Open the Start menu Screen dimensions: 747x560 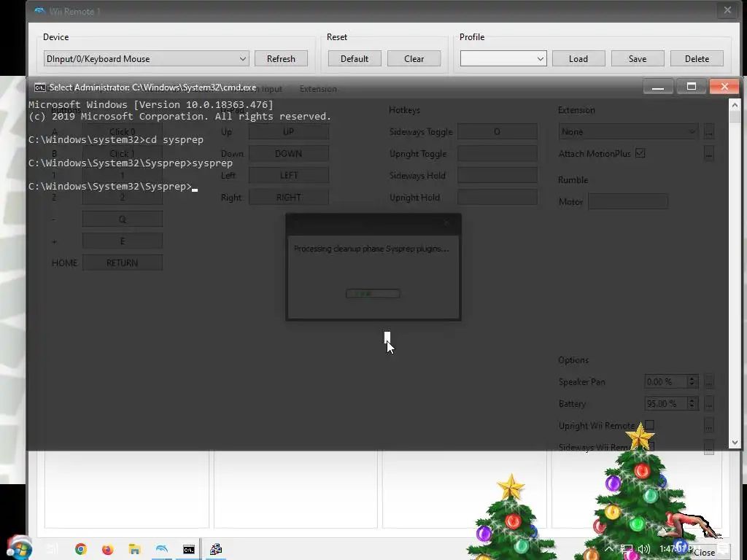pos(19,548)
